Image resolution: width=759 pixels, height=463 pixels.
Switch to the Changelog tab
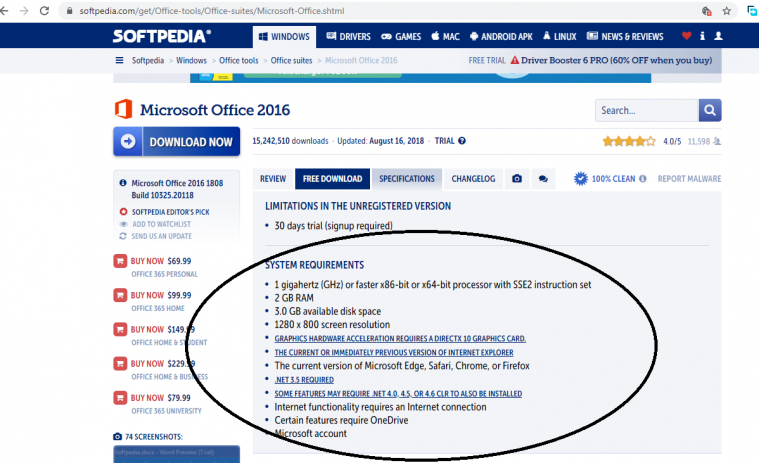tap(473, 179)
